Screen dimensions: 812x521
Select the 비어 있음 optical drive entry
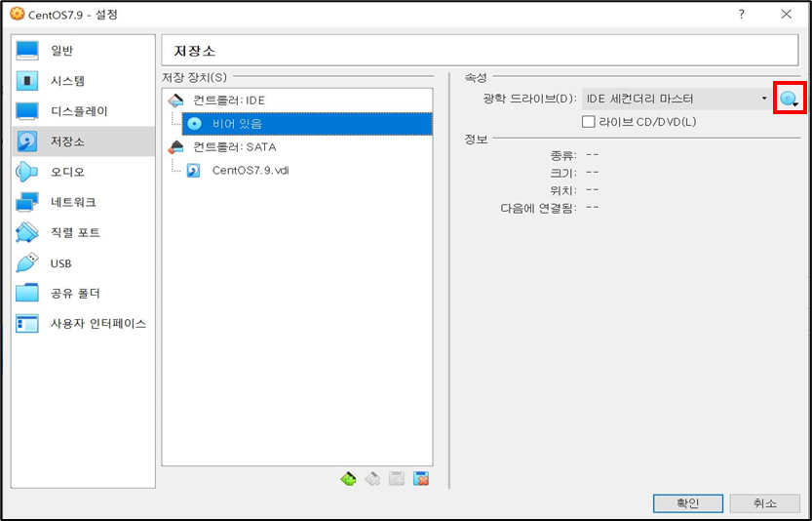tap(307, 124)
